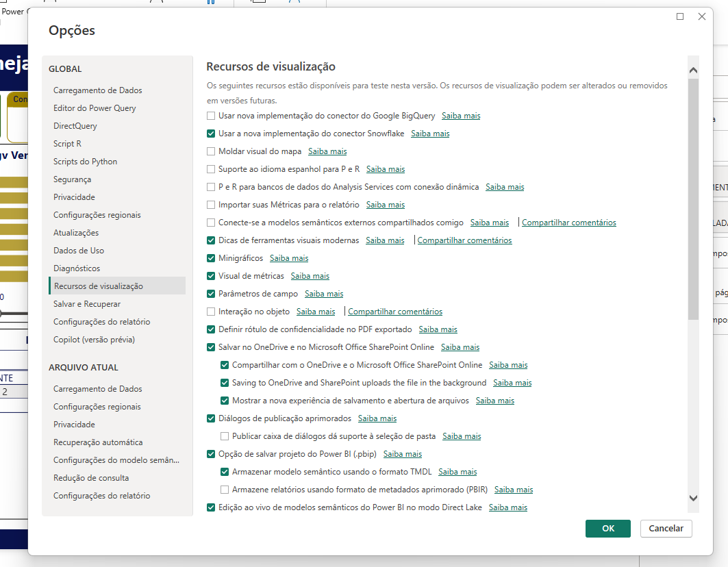Toggle Opção de salvar projeto pbip checkbox
Image resolution: width=728 pixels, height=567 pixels.
[x=211, y=454]
